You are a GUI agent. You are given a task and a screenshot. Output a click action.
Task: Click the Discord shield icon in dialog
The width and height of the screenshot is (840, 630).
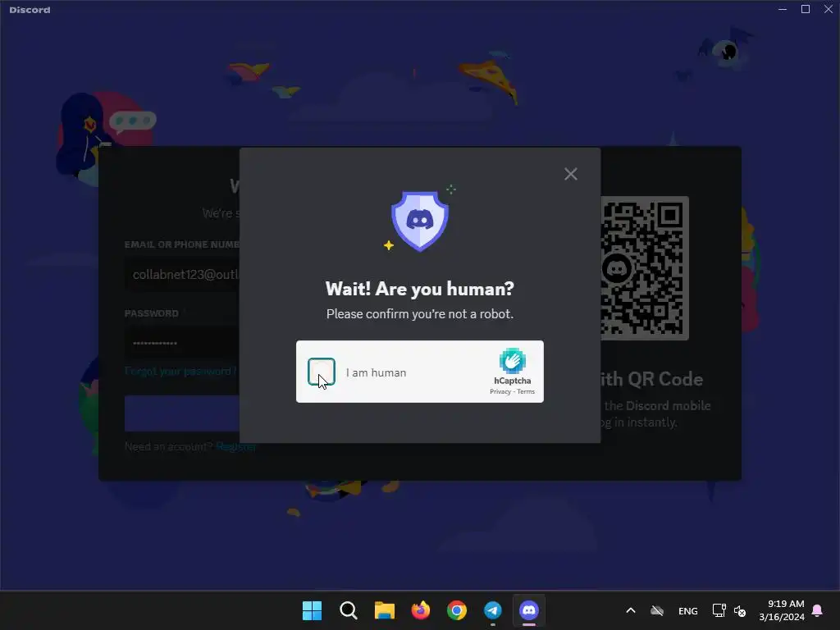(x=419, y=220)
